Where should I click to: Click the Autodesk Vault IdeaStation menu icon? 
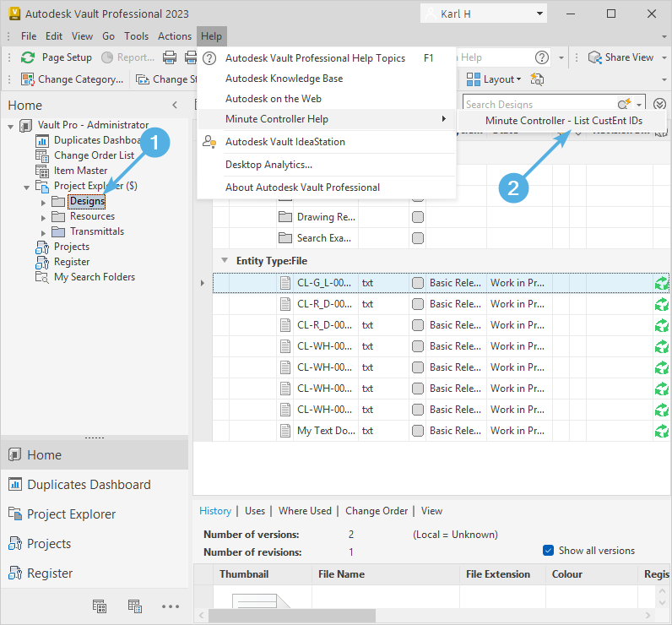[209, 142]
